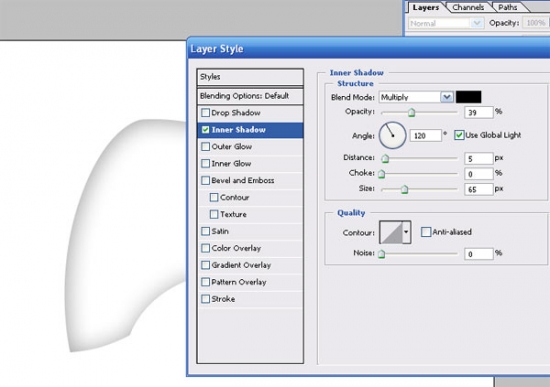Switch to the Paths tab
This screenshot has height=387, width=550.
[x=508, y=7]
